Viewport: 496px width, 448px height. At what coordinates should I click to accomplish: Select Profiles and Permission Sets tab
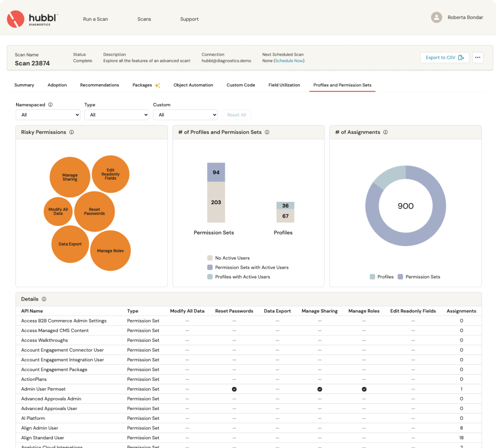coord(342,85)
